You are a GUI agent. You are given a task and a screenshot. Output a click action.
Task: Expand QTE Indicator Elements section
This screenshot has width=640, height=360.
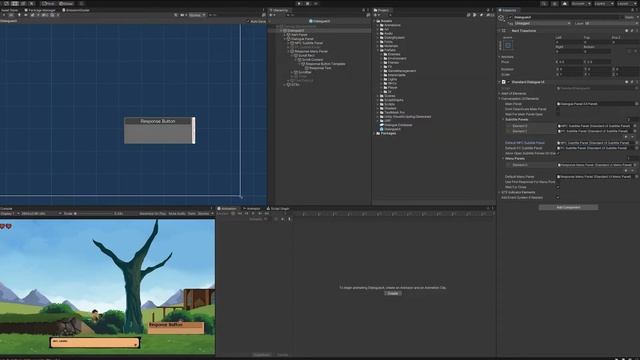point(500,192)
